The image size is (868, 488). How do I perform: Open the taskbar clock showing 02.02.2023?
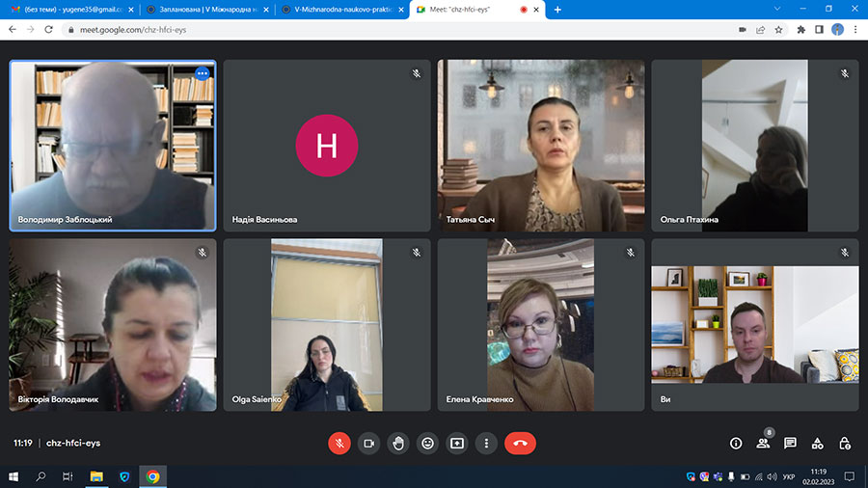[818, 477]
